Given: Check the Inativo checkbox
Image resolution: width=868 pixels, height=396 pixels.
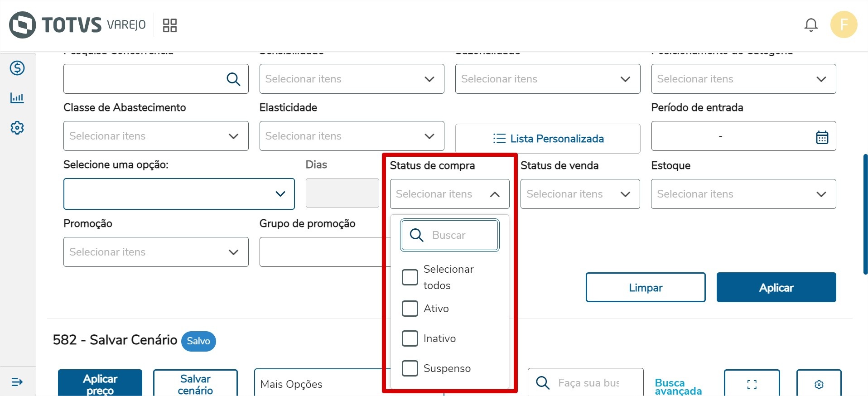Looking at the screenshot, I should coord(410,338).
